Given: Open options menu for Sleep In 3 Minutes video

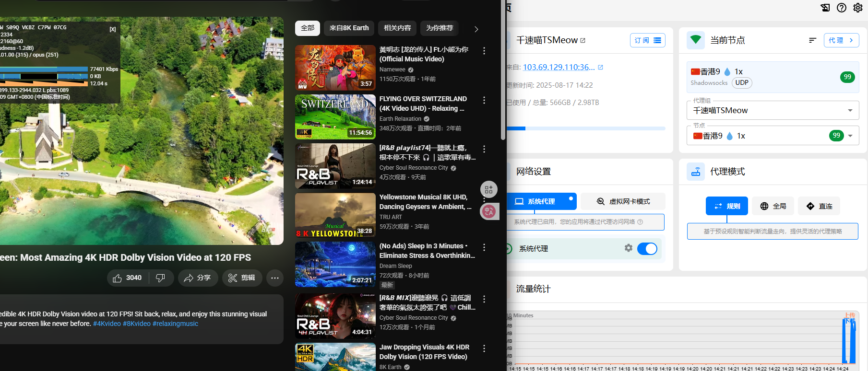Looking at the screenshot, I should (484, 247).
